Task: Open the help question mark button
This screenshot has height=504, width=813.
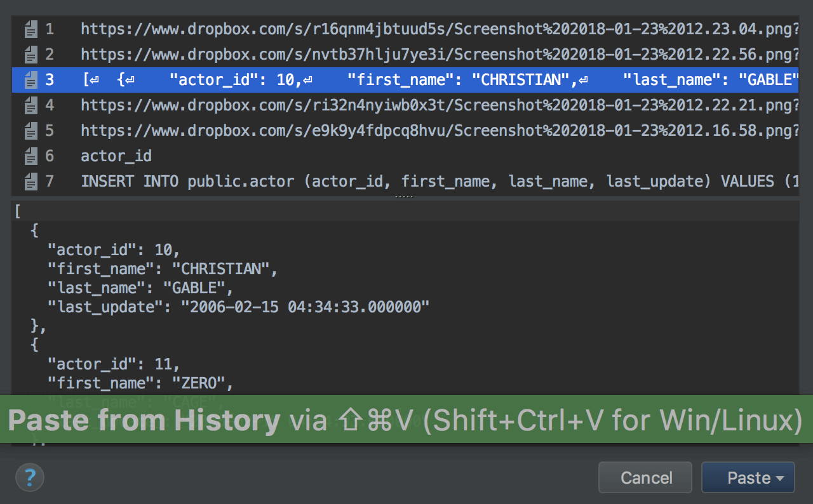Action: [x=30, y=477]
